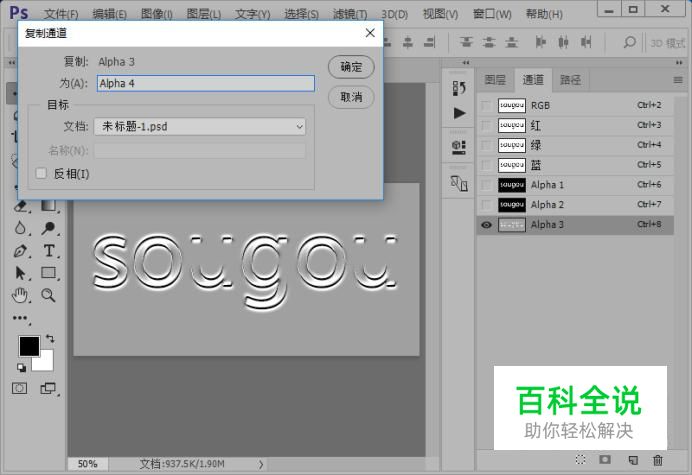Create new channel icon

[x=633, y=460]
